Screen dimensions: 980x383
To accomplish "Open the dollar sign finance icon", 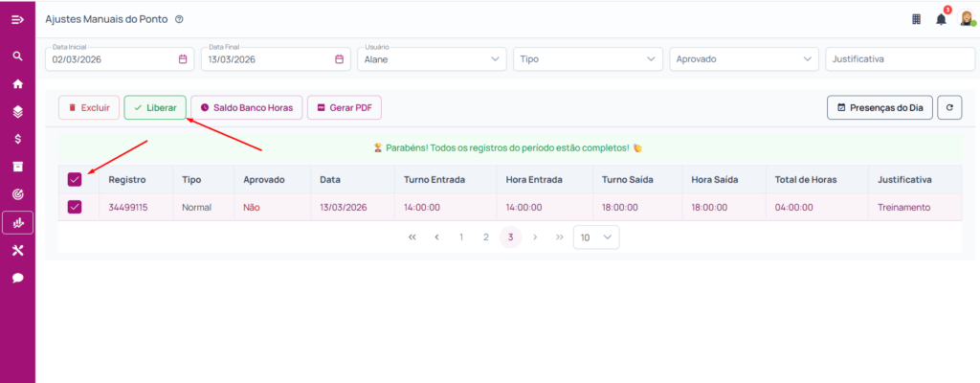I will [x=17, y=140].
